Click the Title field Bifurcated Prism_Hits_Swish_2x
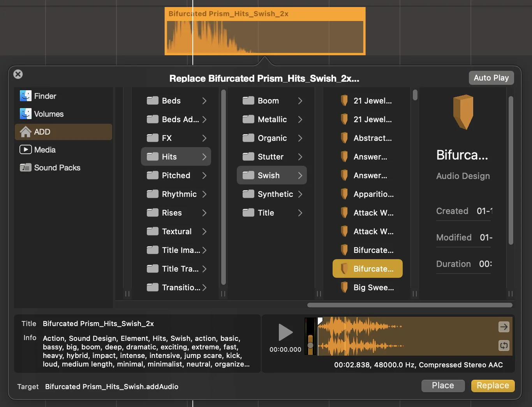532x407 pixels. click(x=98, y=324)
